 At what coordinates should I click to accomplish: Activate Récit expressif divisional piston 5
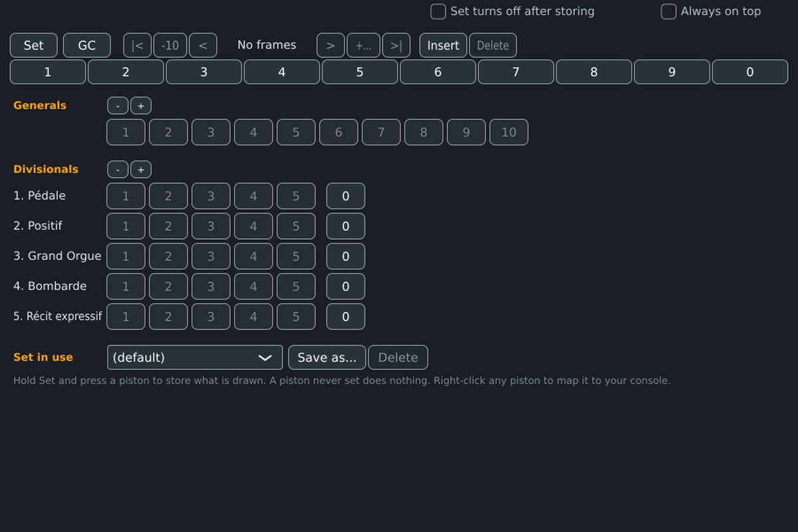[x=296, y=317]
